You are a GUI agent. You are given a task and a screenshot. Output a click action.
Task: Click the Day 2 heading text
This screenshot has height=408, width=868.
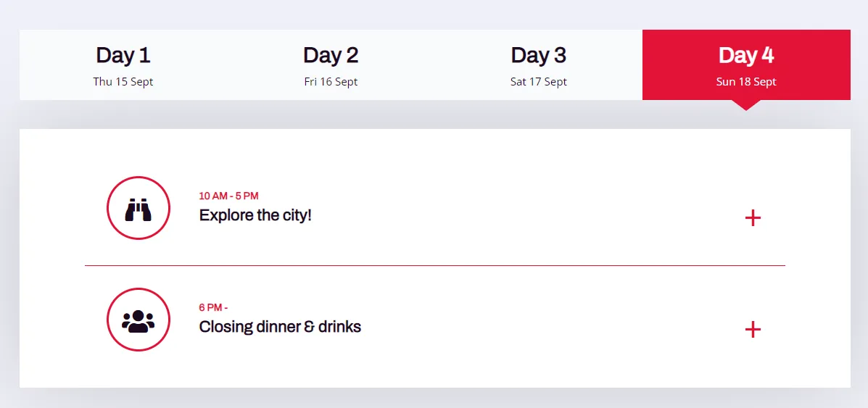click(331, 55)
